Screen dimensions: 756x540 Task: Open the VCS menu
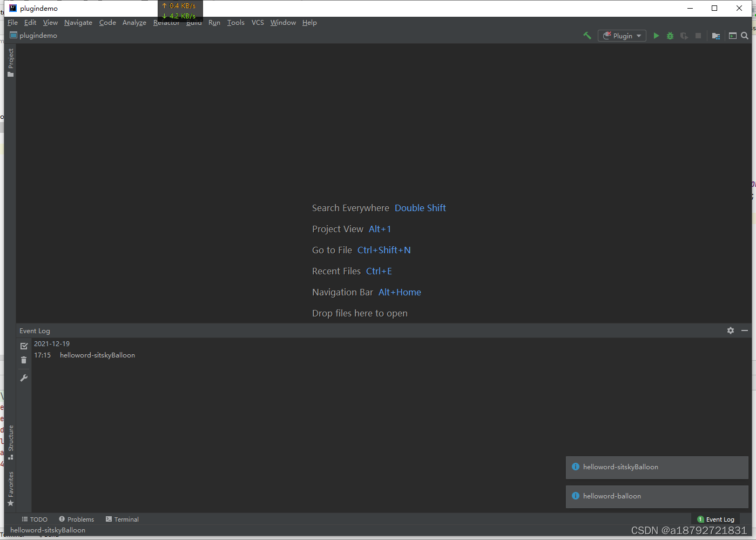coord(258,23)
